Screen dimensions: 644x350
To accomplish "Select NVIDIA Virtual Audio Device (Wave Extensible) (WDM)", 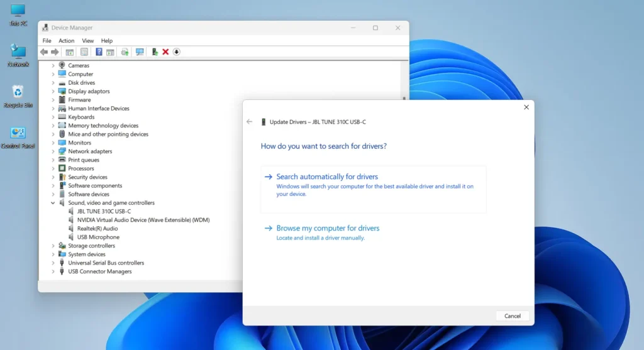I will coord(143,220).
